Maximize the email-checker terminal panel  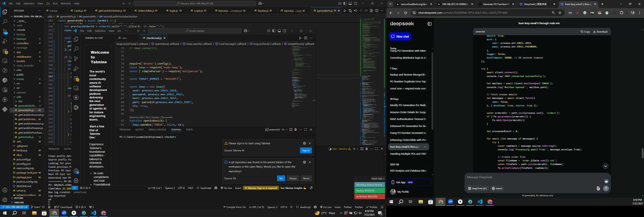(305, 130)
